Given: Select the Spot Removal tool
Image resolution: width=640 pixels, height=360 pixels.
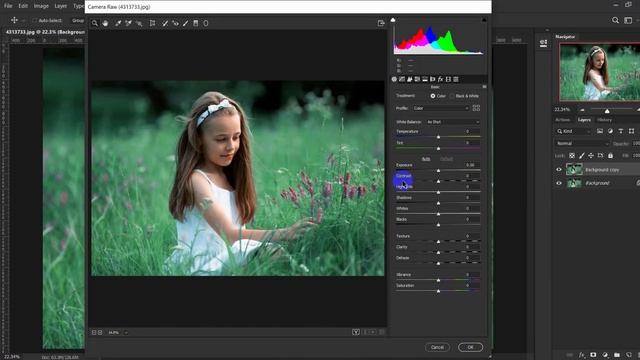Looking at the screenshot, I should pos(165,23).
